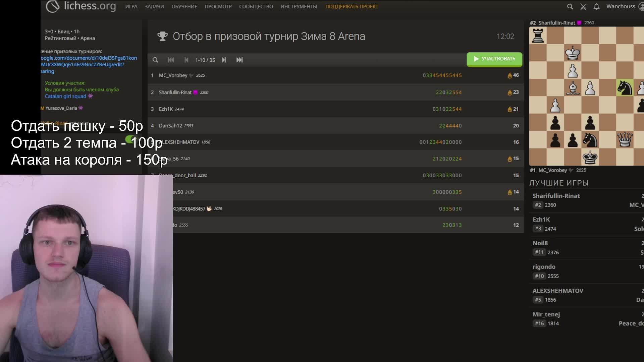
Task: Select the MC_Vorobey row in the standings
Action: pos(335,75)
